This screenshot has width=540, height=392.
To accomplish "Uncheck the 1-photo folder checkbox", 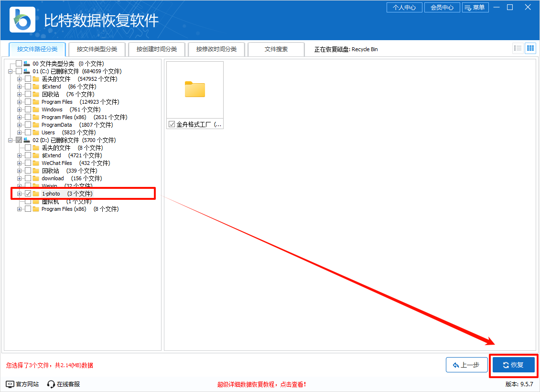I will click(x=28, y=194).
